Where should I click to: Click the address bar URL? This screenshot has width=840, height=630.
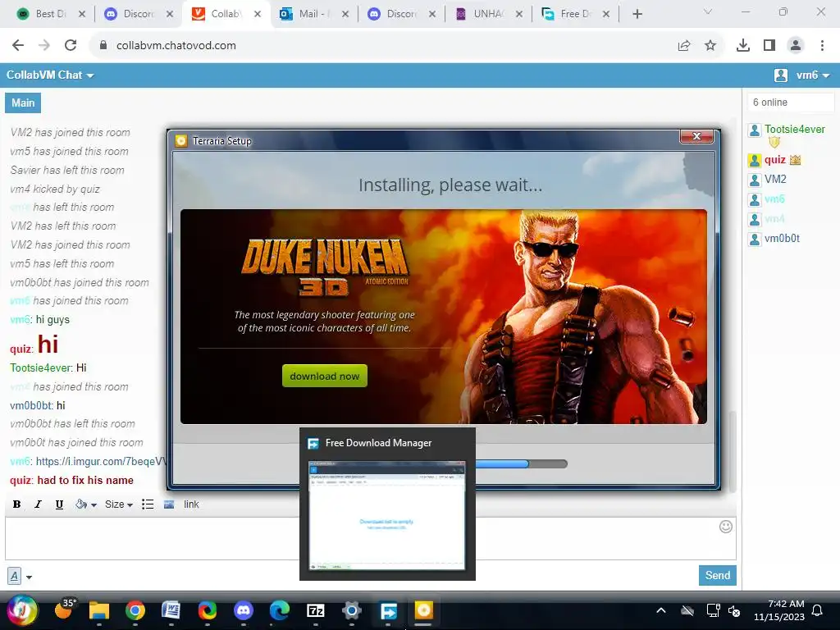coord(176,46)
